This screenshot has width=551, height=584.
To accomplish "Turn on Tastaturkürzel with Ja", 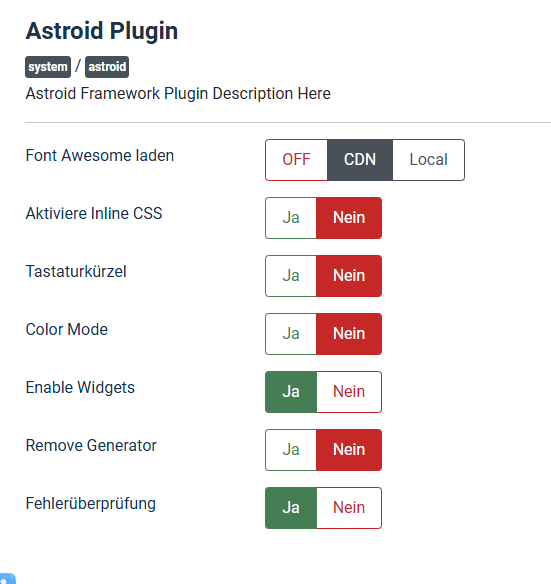I will [x=291, y=276].
